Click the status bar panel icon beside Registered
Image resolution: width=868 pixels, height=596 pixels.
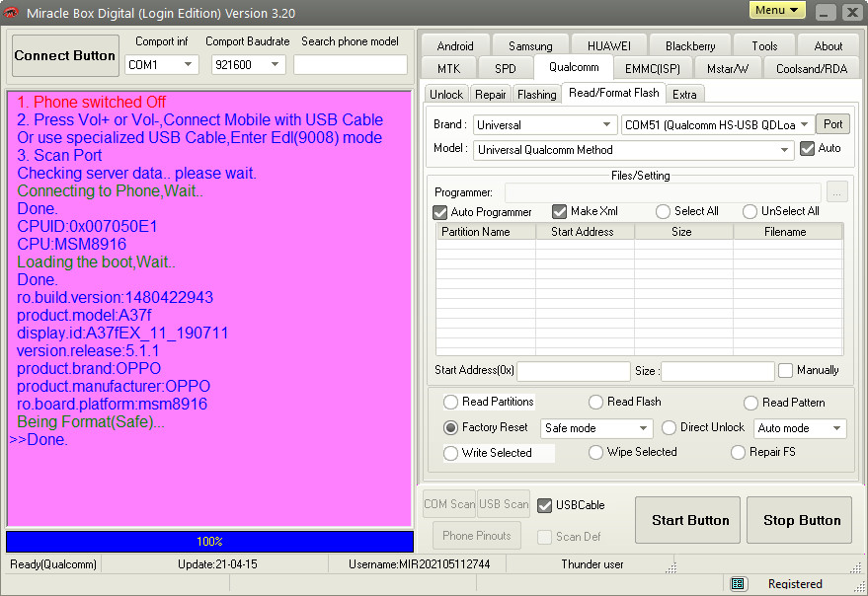point(737,584)
